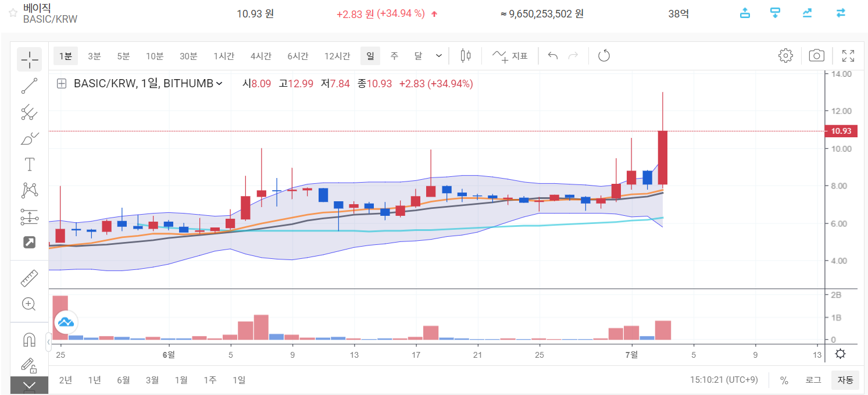
Task: Click the +2.83 (+34.94%) legend change
Action: tap(436, 84)
